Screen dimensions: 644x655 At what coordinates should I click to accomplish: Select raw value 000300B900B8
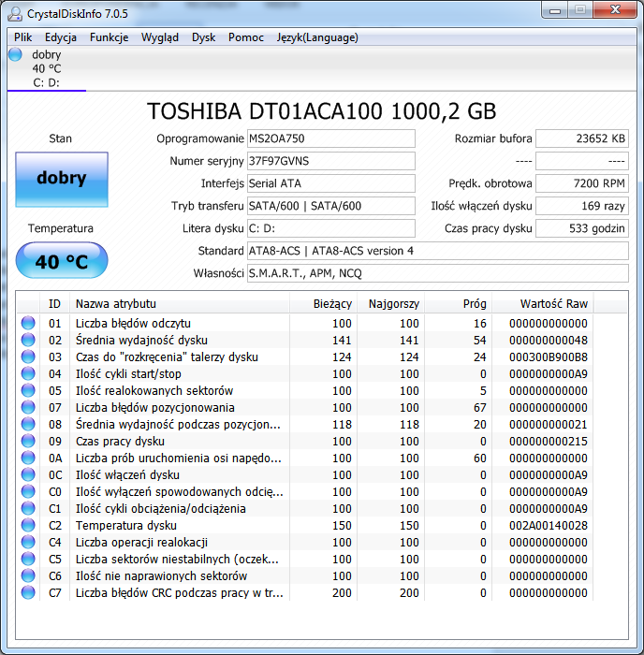(549, 357)
